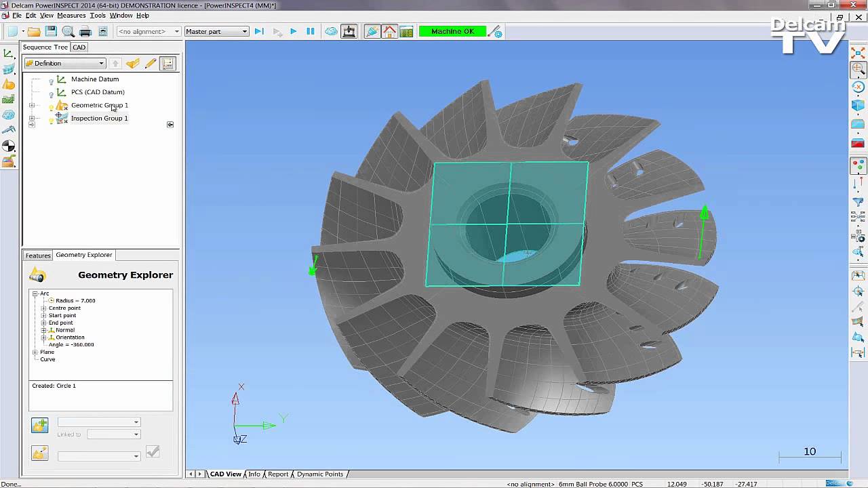868x488 pixels.
Task: Open the Definition dropdown
Action: point(64,63)
